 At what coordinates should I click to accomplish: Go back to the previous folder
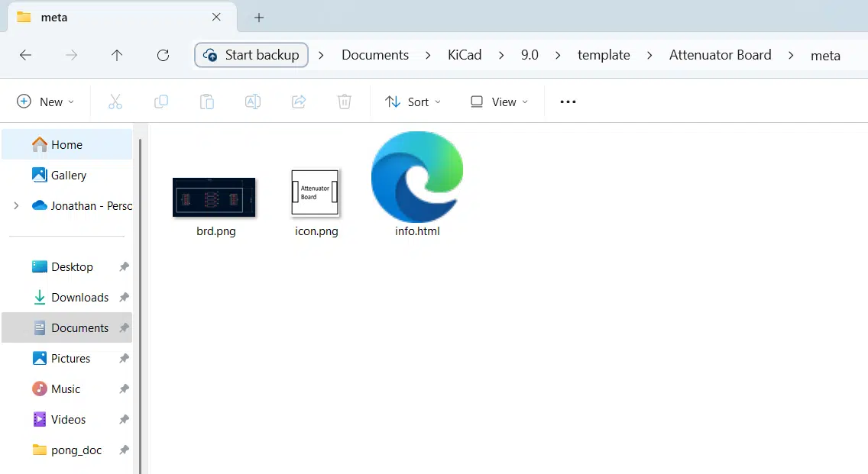click(25, 55)
